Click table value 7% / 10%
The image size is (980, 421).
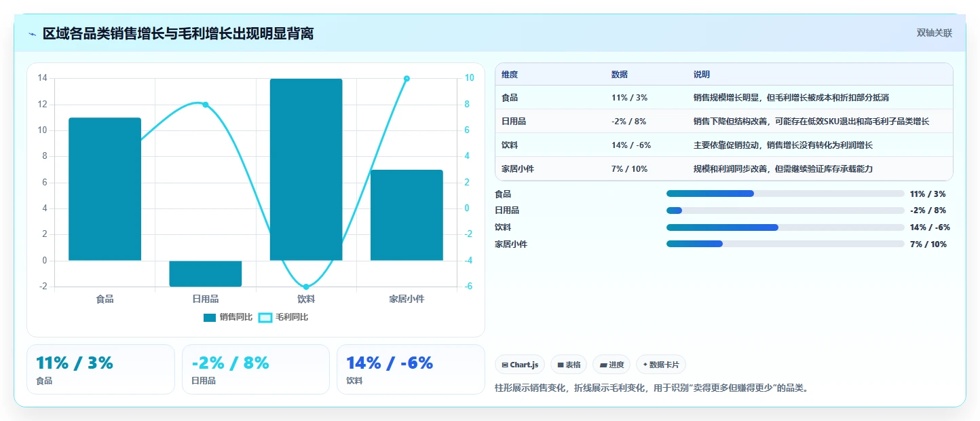(630, 169)
